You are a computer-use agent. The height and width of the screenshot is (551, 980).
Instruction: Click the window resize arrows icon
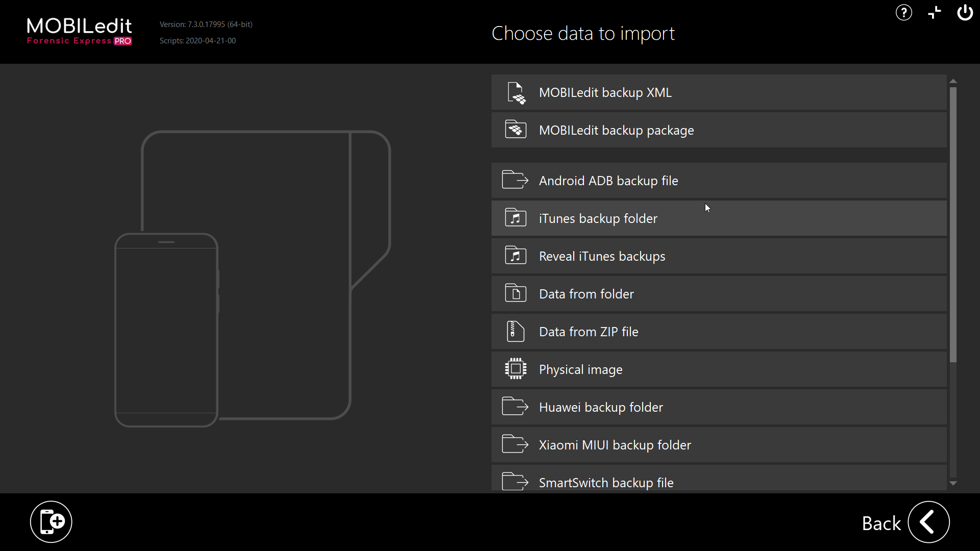click(934, 13)
